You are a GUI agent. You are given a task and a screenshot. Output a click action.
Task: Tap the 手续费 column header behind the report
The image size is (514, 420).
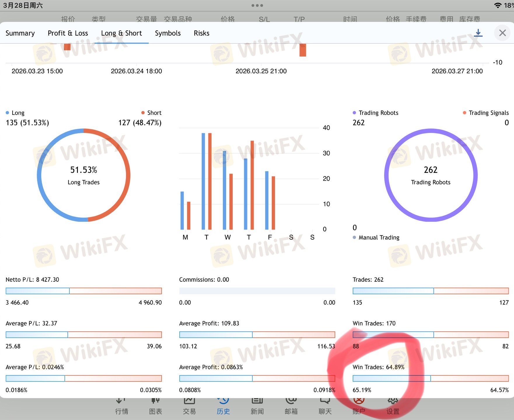click(x=416, y=19)
